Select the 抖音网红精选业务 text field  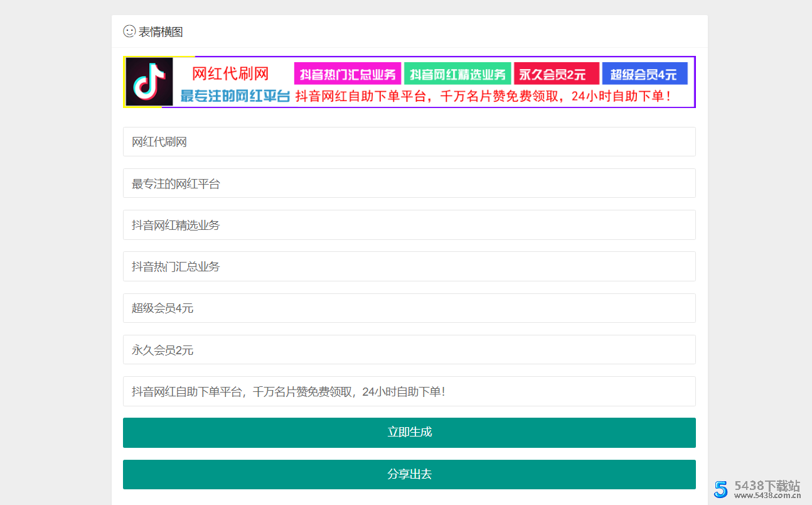(409, 225)
